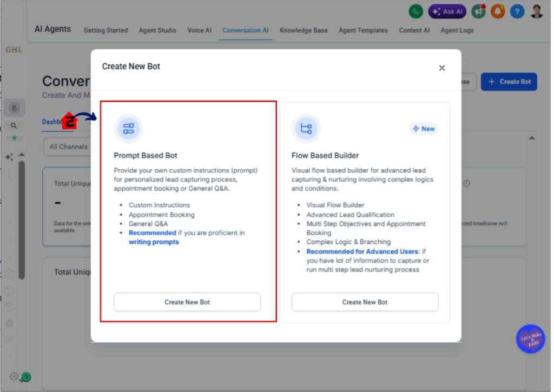Click the Create New Bot dialog title
The image size is (554, 392).
131,67
